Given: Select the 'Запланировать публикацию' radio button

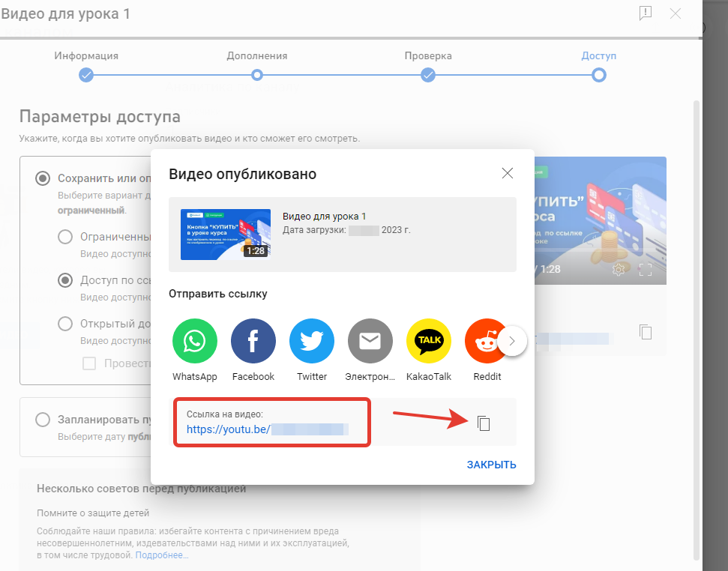Looking at the screenshot, I should pos(43,420).
